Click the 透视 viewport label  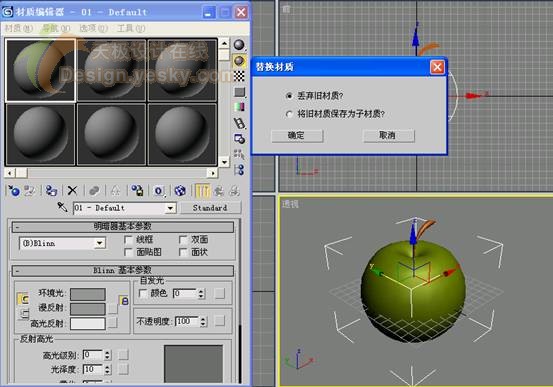pos(290,204)
